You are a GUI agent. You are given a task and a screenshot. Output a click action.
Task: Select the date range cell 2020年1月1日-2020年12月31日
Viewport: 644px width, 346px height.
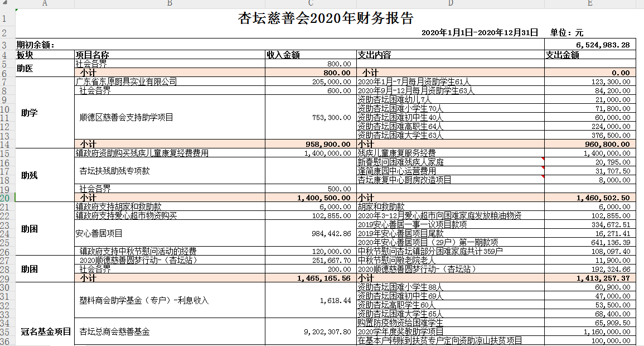tap(480, 33)
